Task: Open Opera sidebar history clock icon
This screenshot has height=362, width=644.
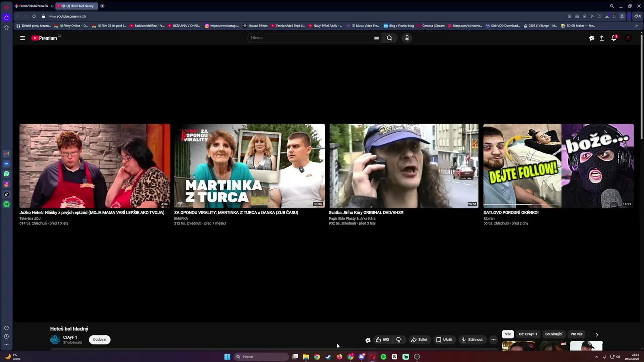Action: pyautogui.click(x=6, y=336)
